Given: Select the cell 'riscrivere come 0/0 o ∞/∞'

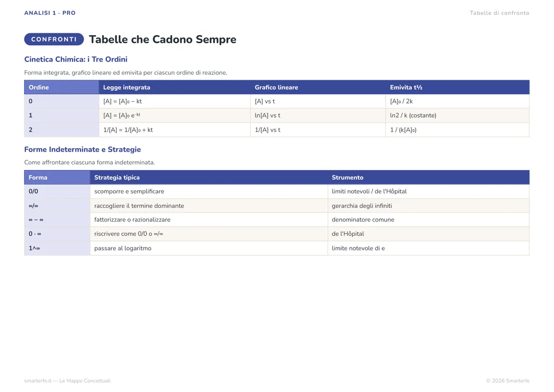Looking at the screenshot, I should (209, 234).
